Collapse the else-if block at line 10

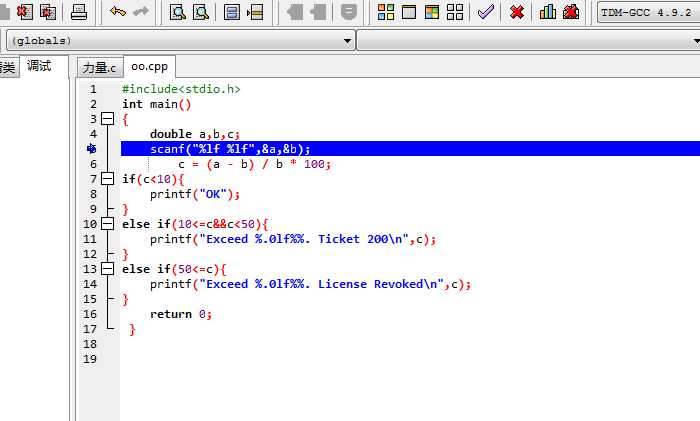click(107, 224)
